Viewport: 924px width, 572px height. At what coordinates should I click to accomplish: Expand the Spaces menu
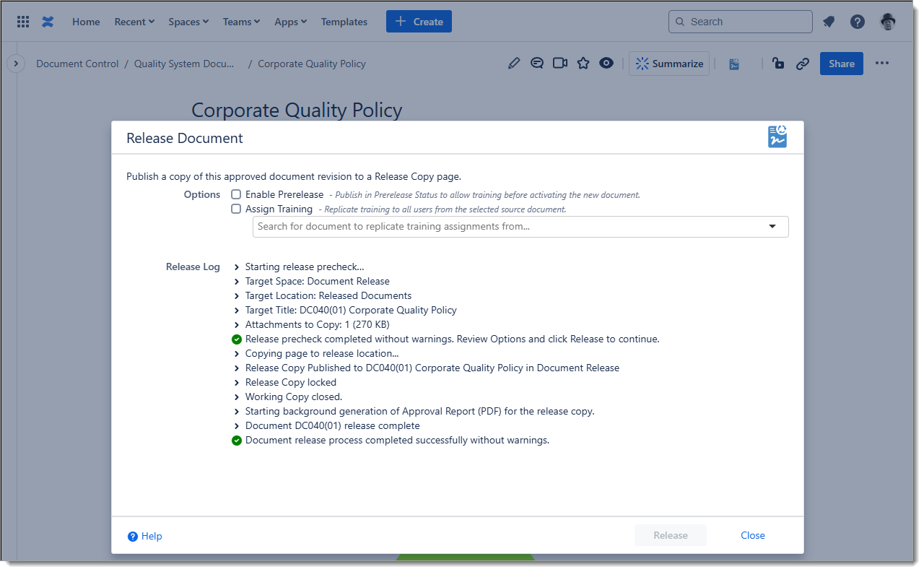click(188, 22)
